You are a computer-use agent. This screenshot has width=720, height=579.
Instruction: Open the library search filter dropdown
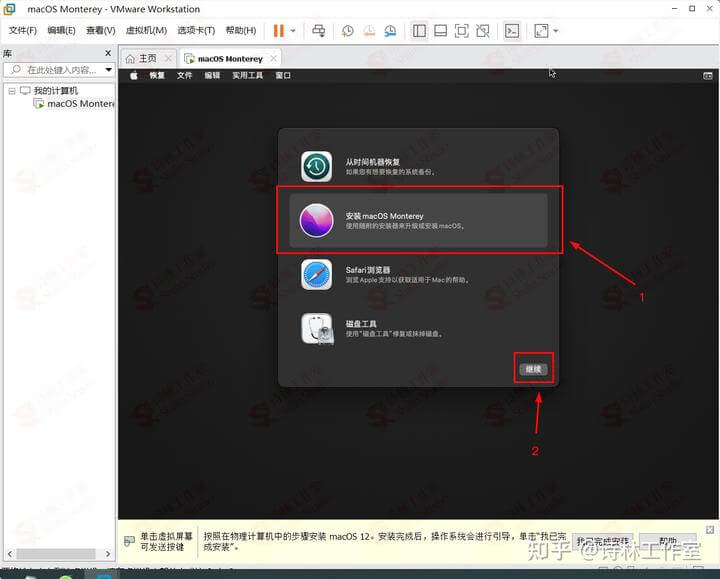[x=108, y=70]
